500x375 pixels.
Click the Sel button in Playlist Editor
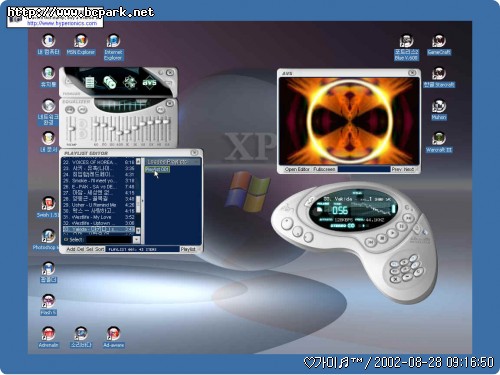point(89,249)
